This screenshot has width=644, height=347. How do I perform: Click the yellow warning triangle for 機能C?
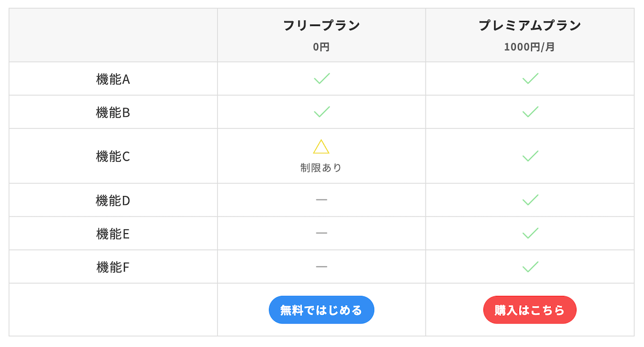tap(321, 146)
